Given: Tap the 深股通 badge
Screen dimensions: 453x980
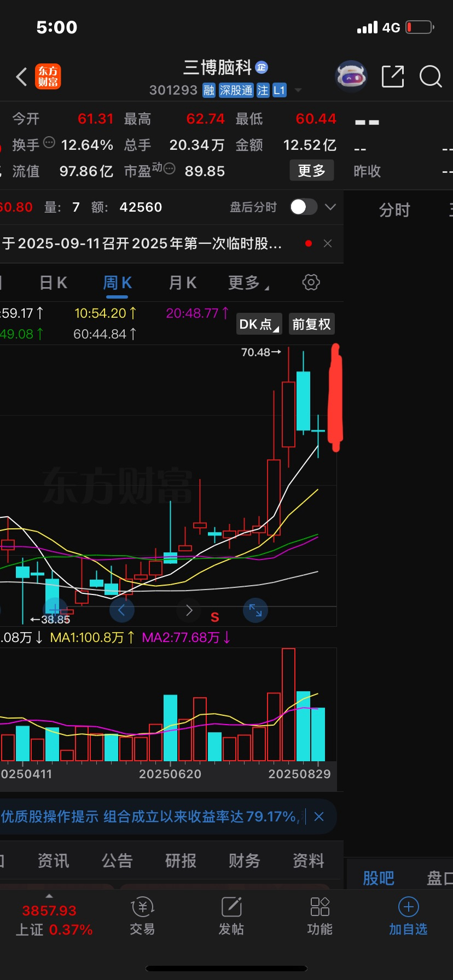Looking at the screenshot, I should tap(236, 90).
